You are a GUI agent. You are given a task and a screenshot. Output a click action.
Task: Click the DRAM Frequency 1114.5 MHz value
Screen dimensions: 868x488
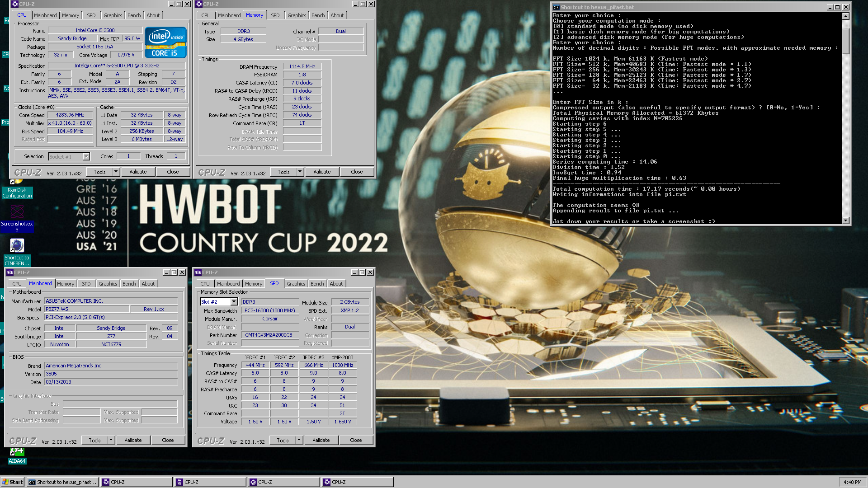302,66
